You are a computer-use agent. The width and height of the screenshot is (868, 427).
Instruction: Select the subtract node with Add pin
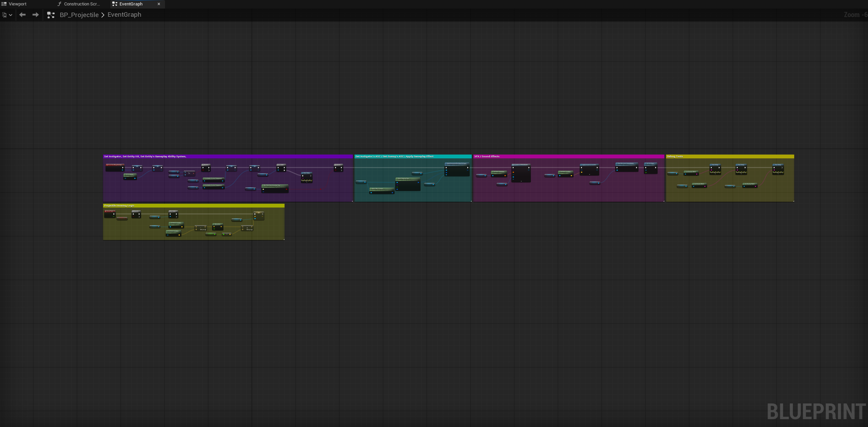tap(201, 228)
